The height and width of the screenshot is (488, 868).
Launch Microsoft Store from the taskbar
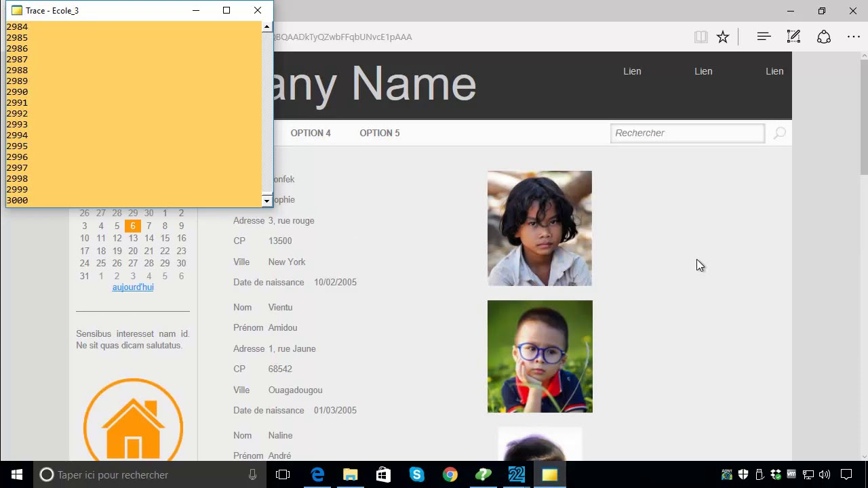point(383,474)
